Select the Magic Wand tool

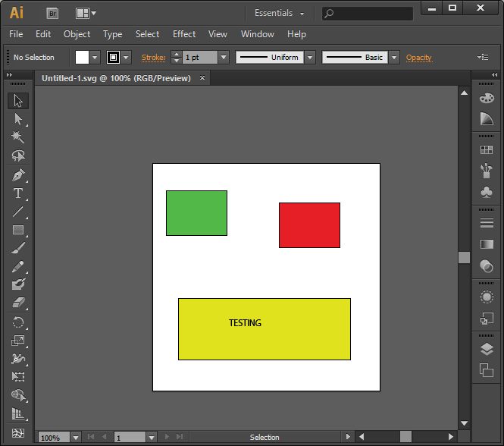(18, 137)
